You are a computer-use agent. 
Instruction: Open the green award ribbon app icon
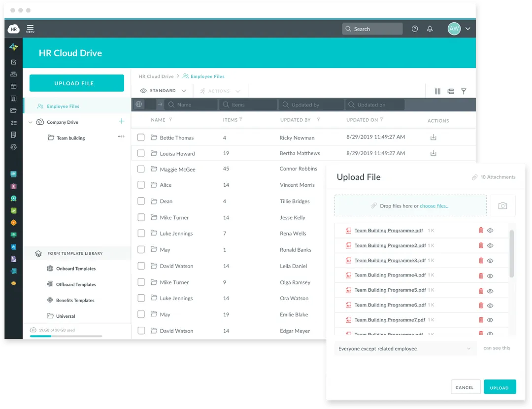14,199
